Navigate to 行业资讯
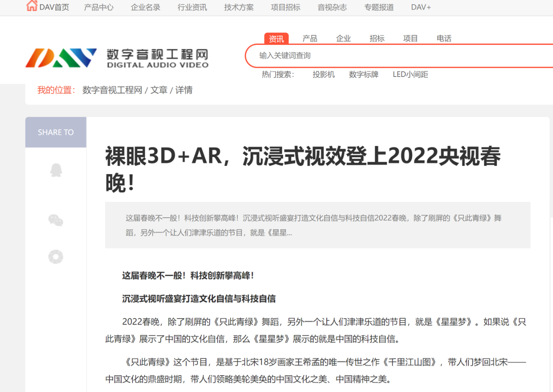Image resolution: width=553 pixels, height=392 pixels. click(x=192, y=7)
